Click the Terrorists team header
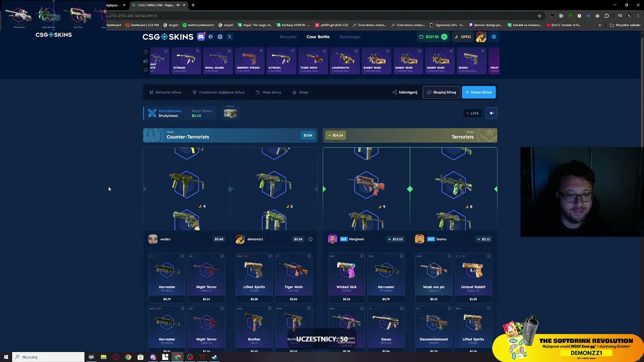 tap(410, 135)
